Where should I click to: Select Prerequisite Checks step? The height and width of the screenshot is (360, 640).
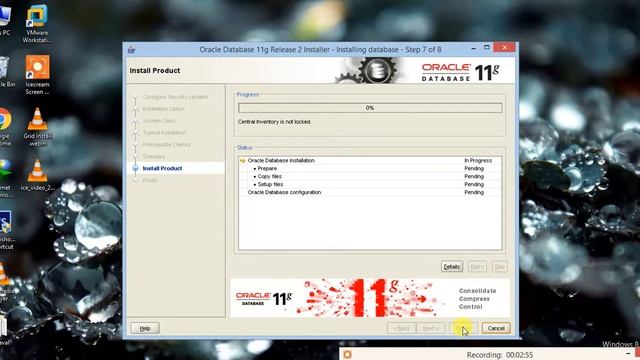(166, 144)
